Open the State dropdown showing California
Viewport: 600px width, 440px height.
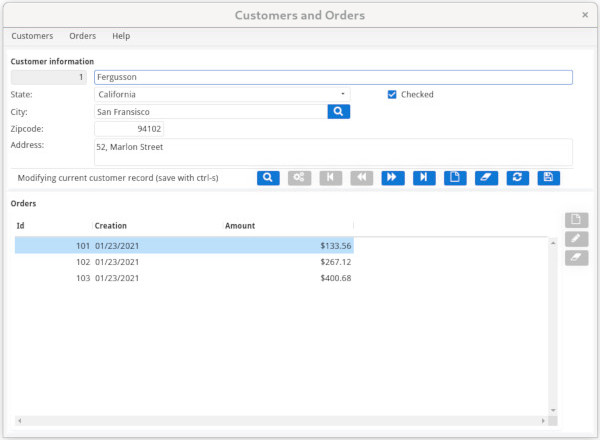[x=222, y=95]
